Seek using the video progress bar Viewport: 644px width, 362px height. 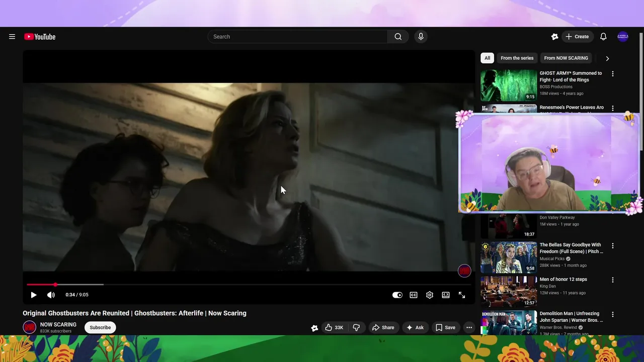pyautogui.click(x=249, y=285)
